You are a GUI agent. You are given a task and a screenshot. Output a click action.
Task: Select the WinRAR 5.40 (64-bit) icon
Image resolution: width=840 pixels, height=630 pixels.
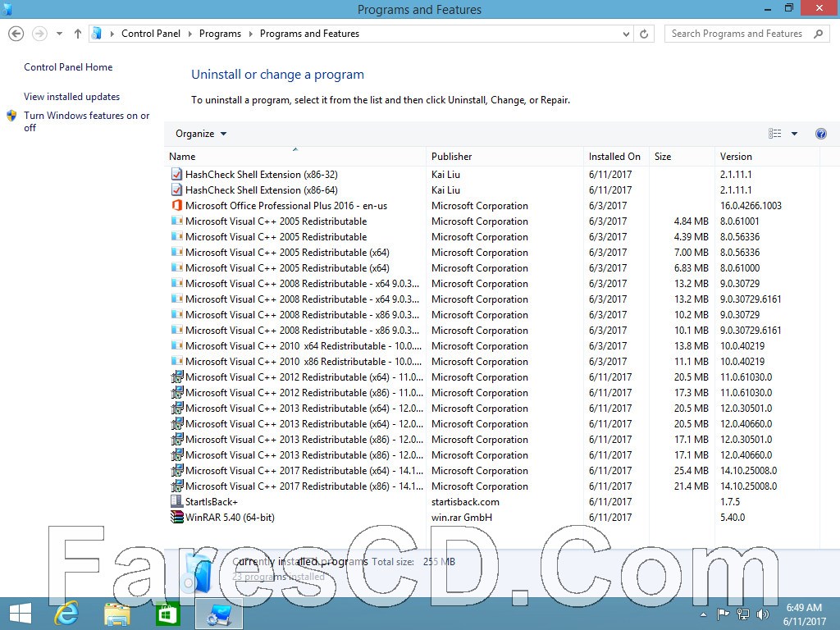point(176,517)
